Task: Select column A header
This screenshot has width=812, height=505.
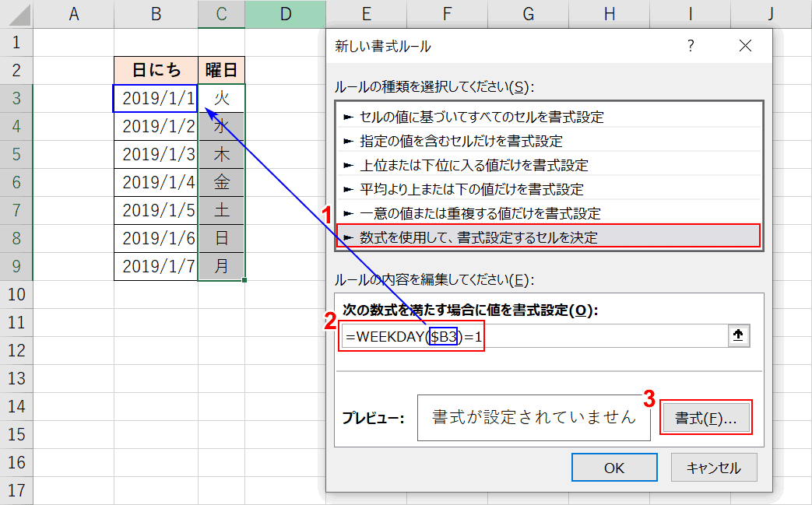Action: point(73,14)
